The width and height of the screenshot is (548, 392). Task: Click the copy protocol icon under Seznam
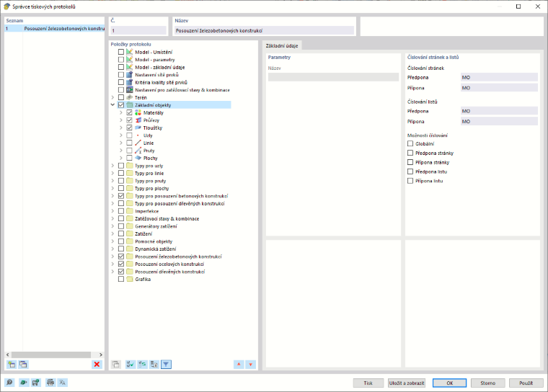23,365
